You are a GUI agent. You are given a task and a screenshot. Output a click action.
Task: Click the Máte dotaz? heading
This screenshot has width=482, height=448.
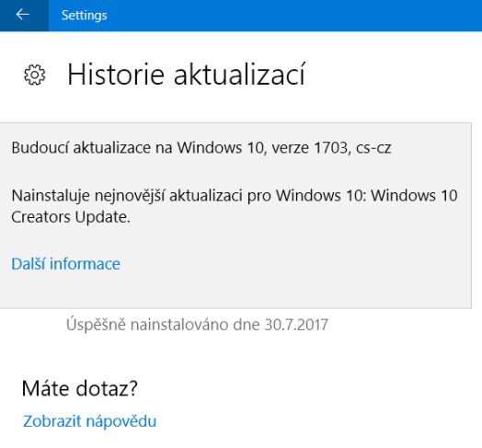tap(80, 388)
